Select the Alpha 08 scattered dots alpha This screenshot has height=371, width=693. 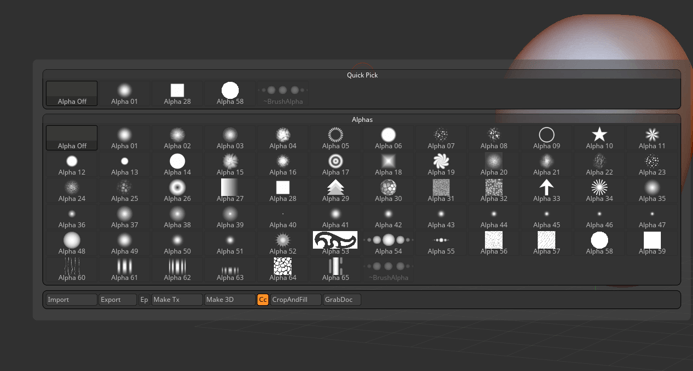494,138
